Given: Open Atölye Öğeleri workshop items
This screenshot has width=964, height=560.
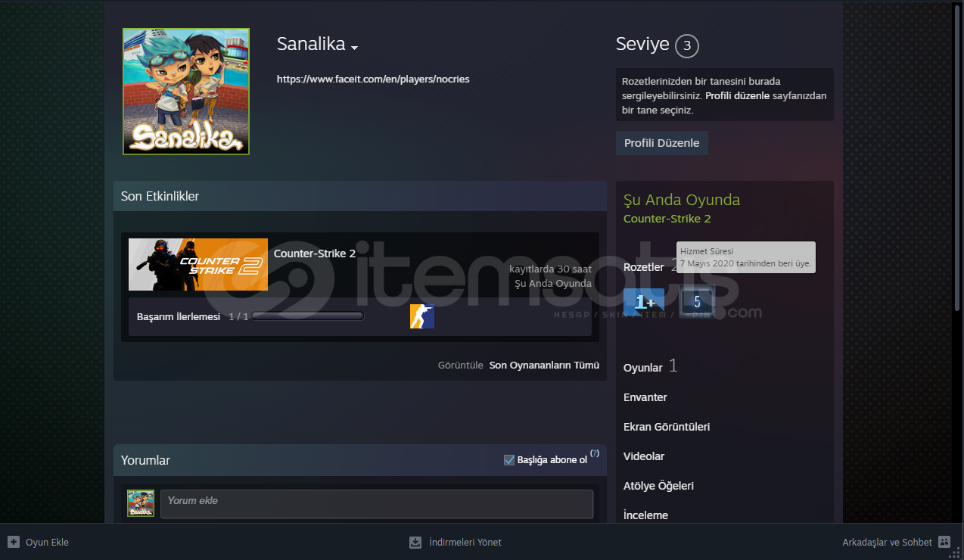Looking at the screenshot, I should click(658, 486).
